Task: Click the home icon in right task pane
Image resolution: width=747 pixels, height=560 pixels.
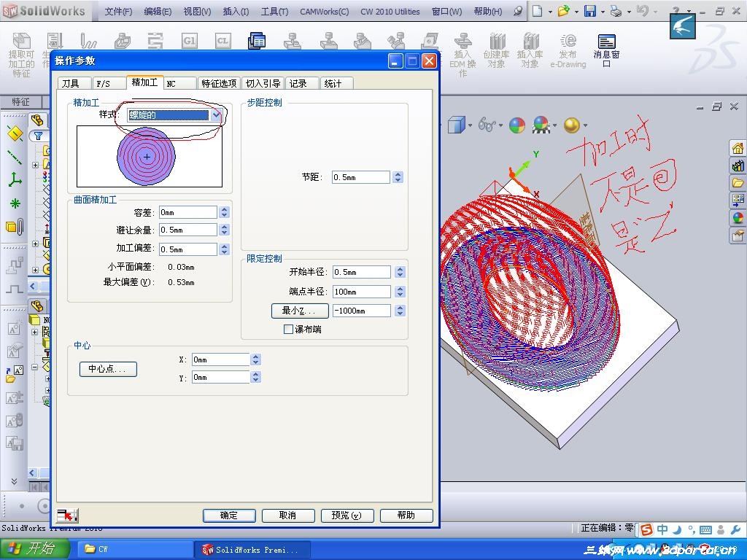Action: point(738,148)
